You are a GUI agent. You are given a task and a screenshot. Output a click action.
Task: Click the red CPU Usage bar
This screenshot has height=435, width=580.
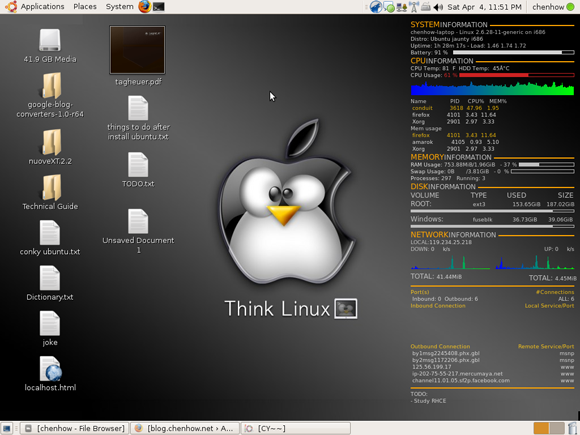tap(516, 75)
